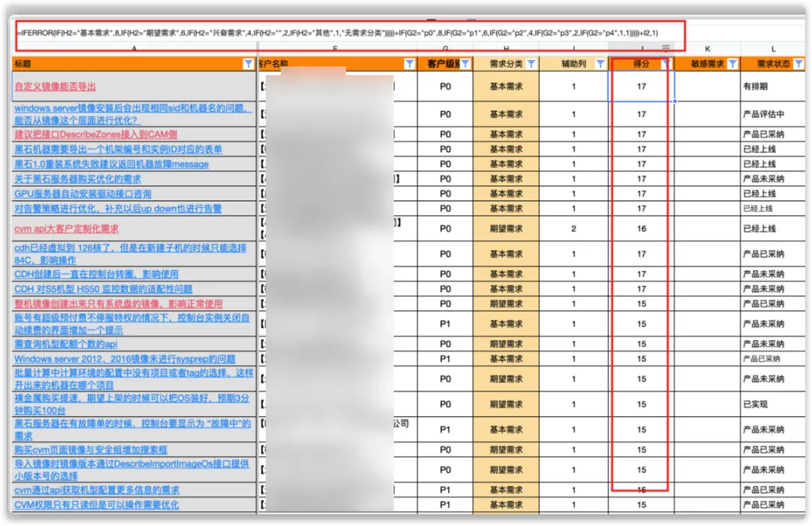812x526 pixels.
Task: Open link 购买cvm页面镜像与安全组增加搜索框
Action: coord(91,450)
